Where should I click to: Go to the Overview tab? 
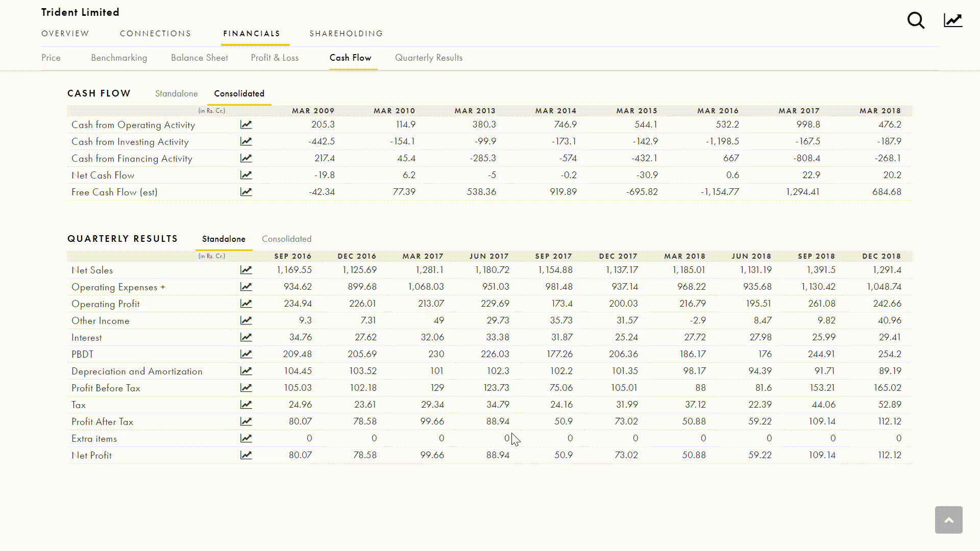click(x=65, y=34)
